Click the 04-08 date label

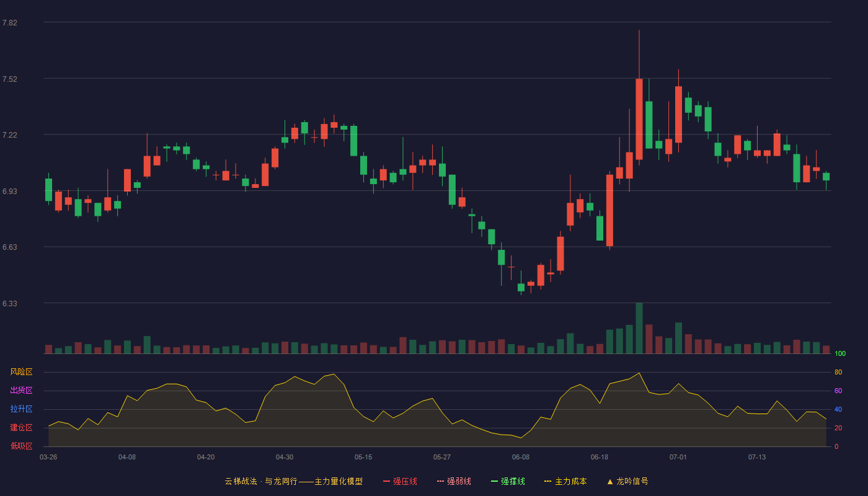point(127,457)
